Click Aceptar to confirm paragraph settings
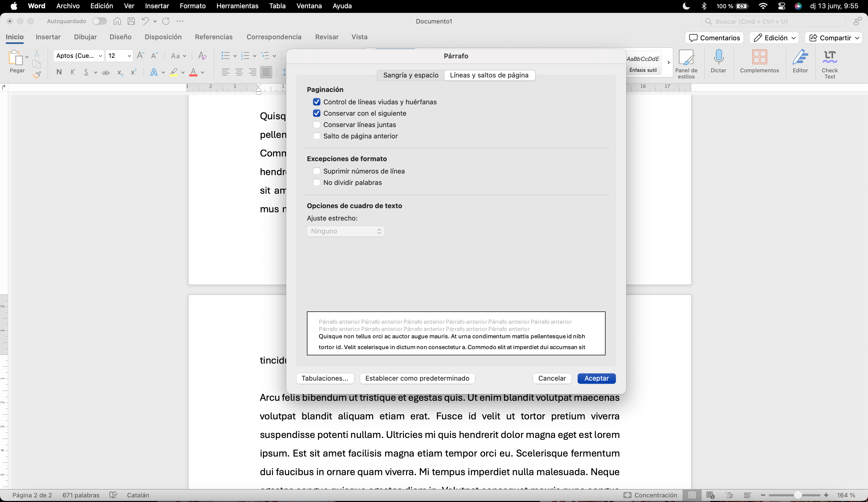This screenshot has width=868, height=502. click(x=596, y=378)
